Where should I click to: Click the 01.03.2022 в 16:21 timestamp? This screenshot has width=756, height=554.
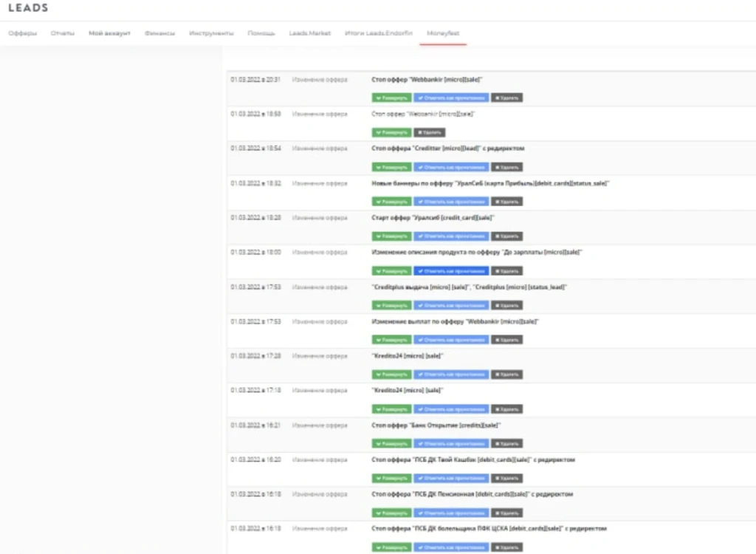click(x=255, y=425)
